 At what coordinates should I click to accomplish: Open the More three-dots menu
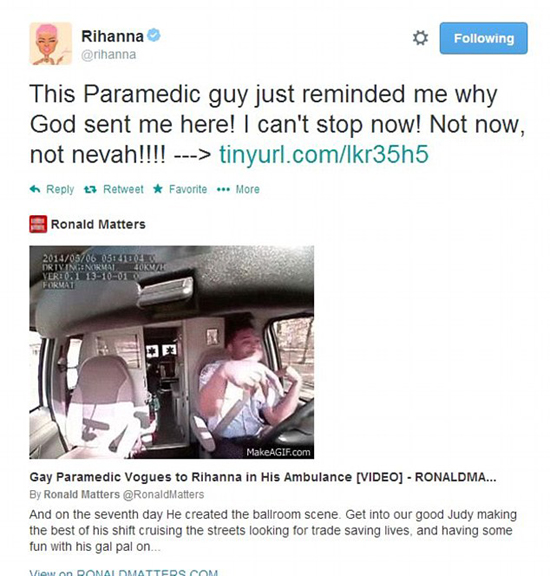click(x=223, y=190)
